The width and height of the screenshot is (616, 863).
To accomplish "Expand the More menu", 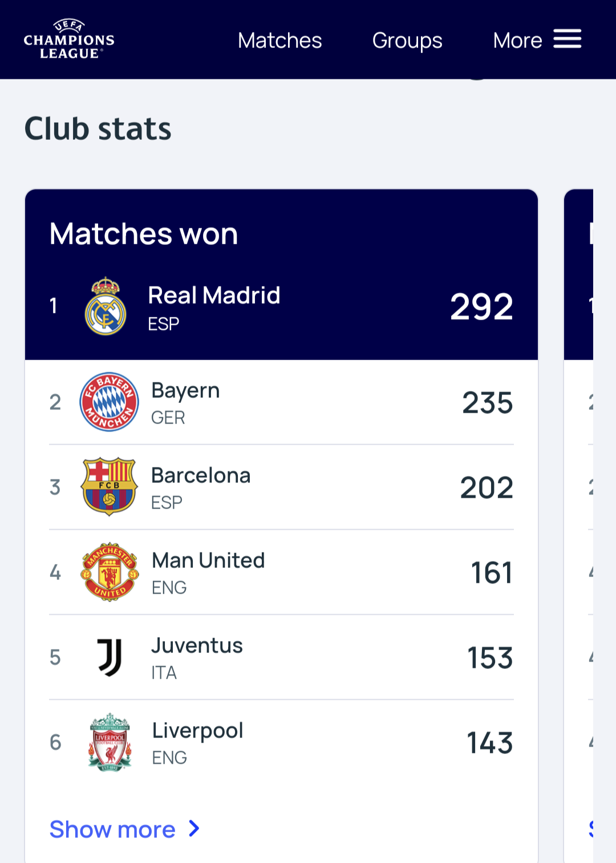I will [x=517, y=41].
